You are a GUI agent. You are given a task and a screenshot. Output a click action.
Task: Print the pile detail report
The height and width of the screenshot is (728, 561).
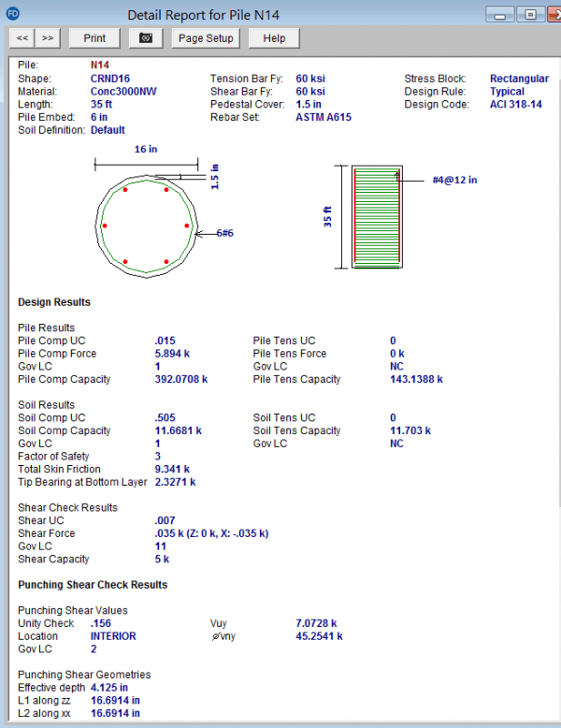(x=94, y=37)
